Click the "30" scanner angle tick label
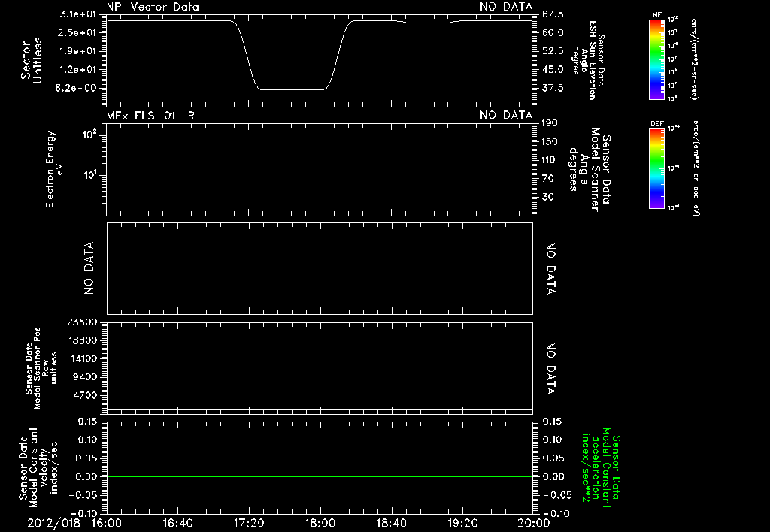The height and width of the screenshot is (532, 770). [x=547, y=197]
